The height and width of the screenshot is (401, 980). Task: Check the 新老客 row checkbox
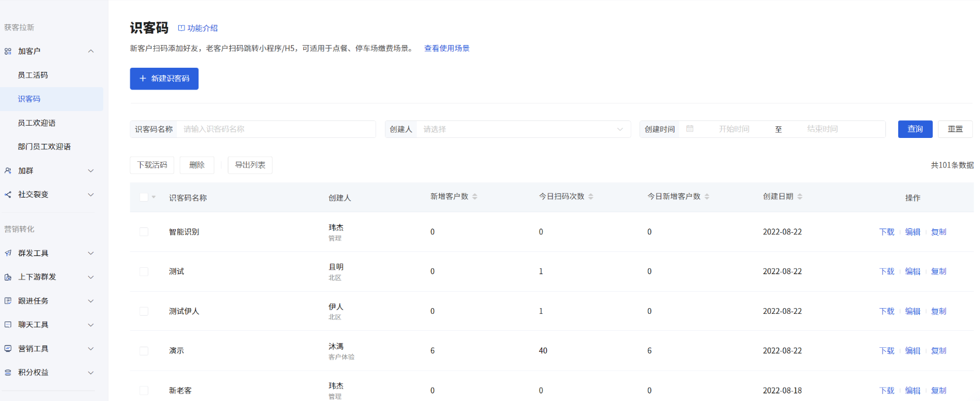[144, 390]
